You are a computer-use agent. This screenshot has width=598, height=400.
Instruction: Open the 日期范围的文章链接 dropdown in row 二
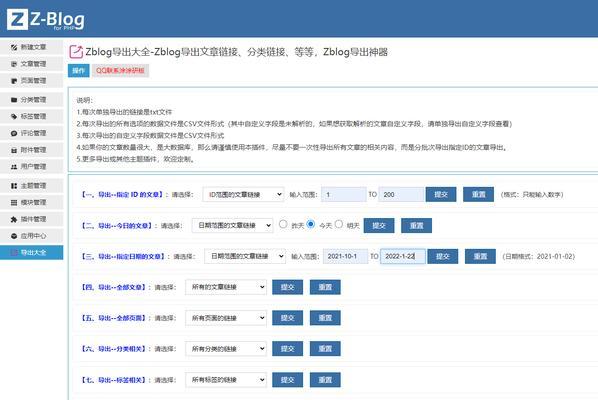(232, 225)
